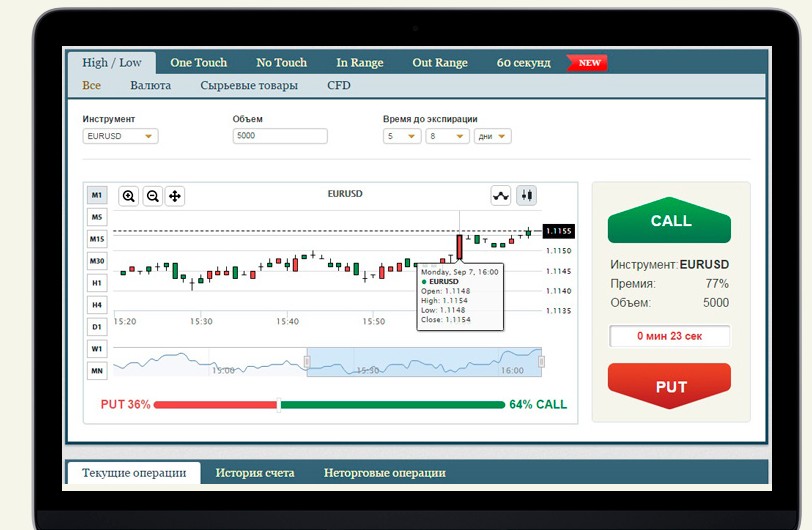This screenshot has width=812, height=530.
Task: Filter instruments by Все
Action: [x=92, y=85]
